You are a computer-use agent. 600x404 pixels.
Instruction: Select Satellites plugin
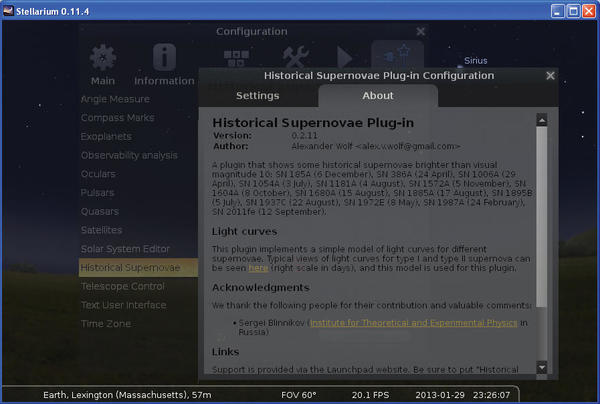(x=101, y=230)
